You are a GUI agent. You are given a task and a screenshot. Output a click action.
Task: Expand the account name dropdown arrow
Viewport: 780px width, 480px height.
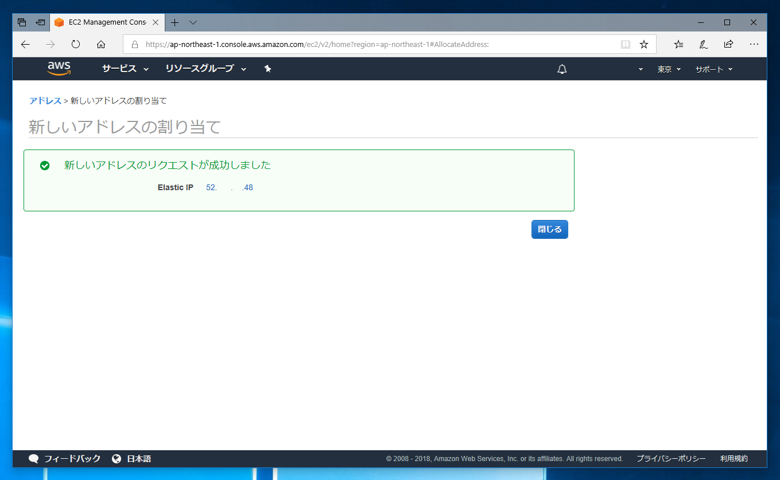pyautogui.click(x=640, y=69)
